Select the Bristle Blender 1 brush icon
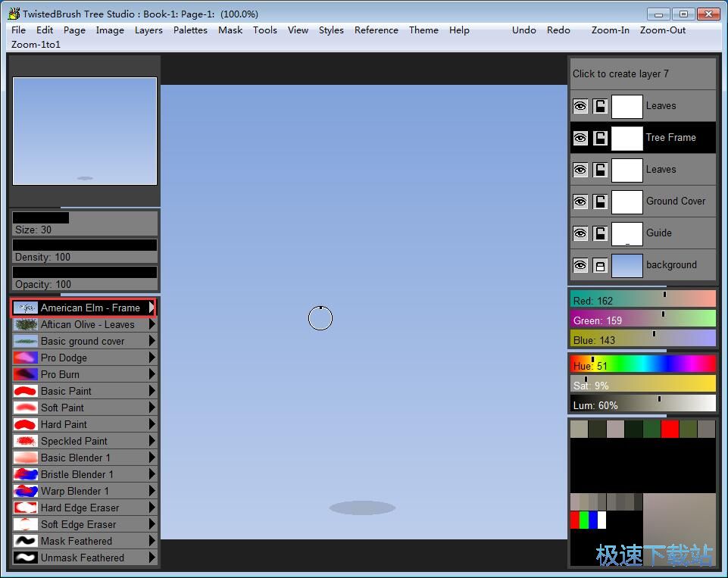This screenshot has height=578, width=728. [26, 474]
